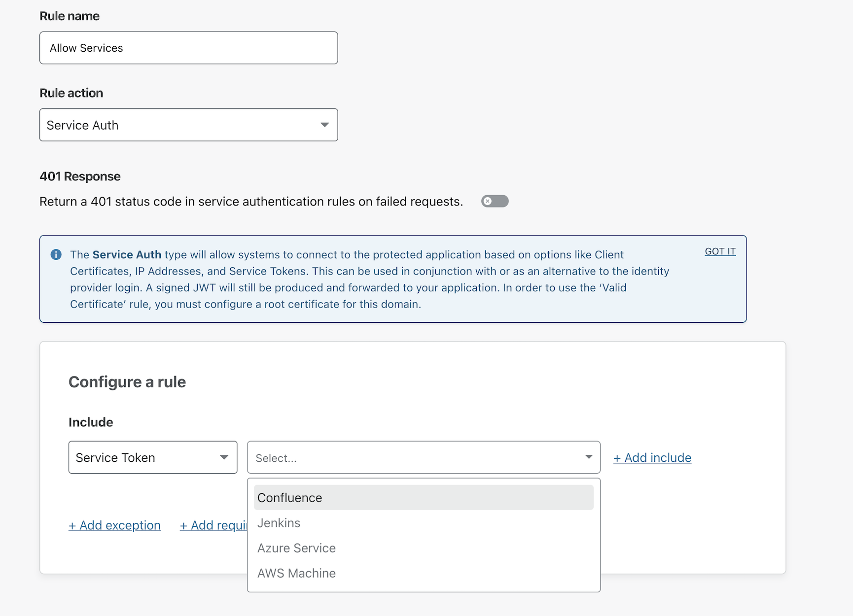Viewport: 853px width, 616px height.
Task: Click the blue info icon in the banner
Action: pyautogui.click(x=56, y=255)
